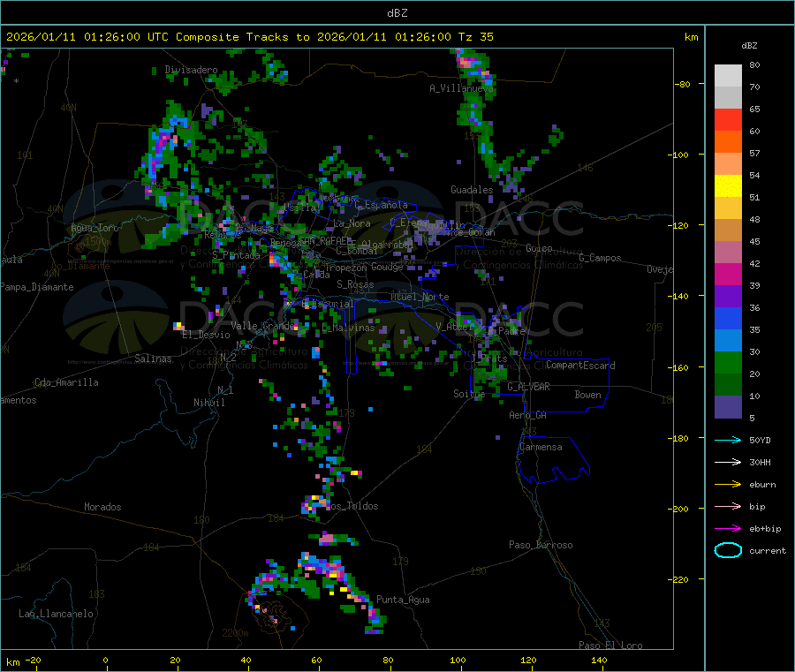The width and height of the screenshot is (795, 672).
Task: Choose the yellow 54 dBZ color swatch
Action: click(x=728, y=186)
